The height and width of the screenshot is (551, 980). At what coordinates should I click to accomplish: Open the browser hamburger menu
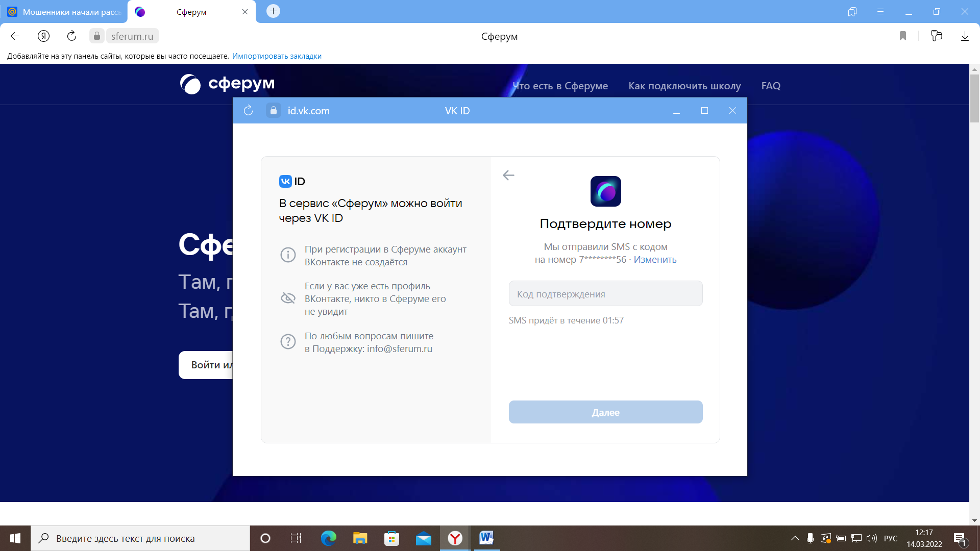coord(880,12)
